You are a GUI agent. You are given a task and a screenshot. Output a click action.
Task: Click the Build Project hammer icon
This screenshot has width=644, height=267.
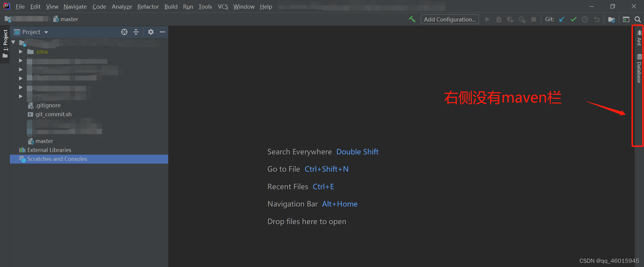412,19
